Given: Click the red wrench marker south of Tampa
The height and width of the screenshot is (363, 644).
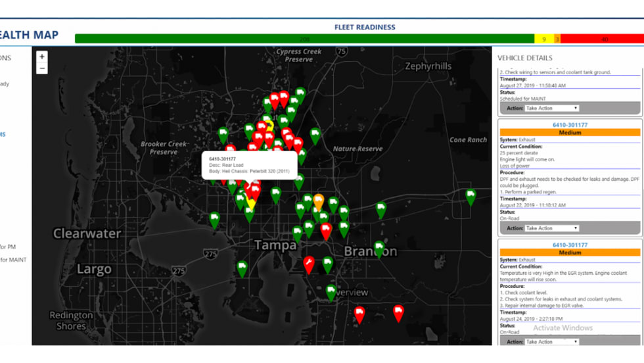Looking at the screenshot, I should [x=309, y=263].
